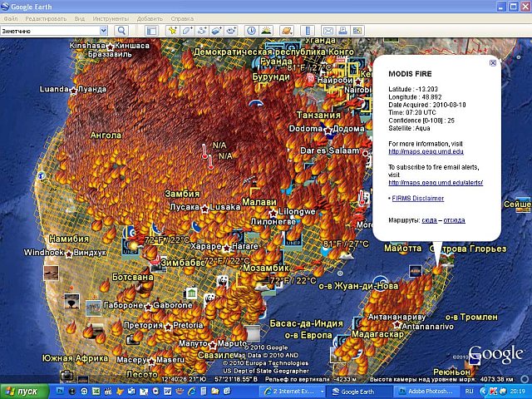Close the MODIS FIRE balloon
Image resolution: width=532 pixels, height=399 pixels.
(x=493, y=63)
